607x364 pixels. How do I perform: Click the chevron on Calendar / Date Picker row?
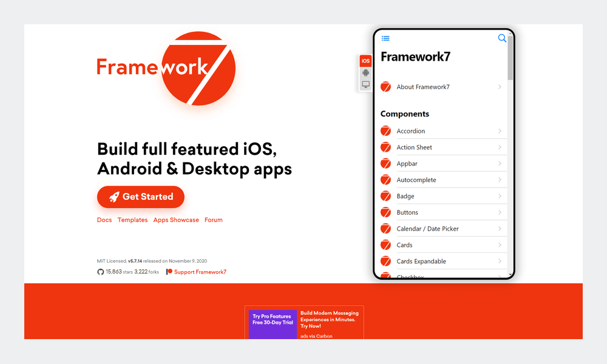click(x=500, y=229)
